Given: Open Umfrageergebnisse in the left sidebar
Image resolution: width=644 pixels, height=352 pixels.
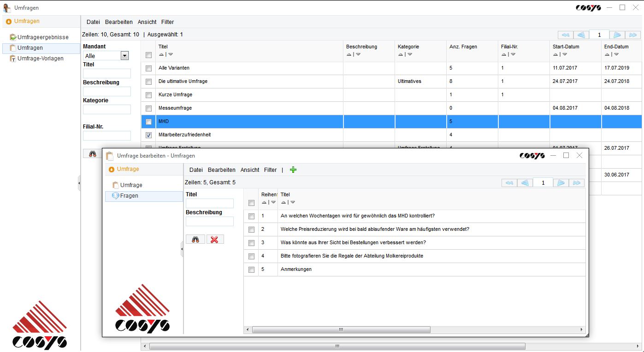Looking at the screenshot, I should pyautogui.click(x=43, y=37).
